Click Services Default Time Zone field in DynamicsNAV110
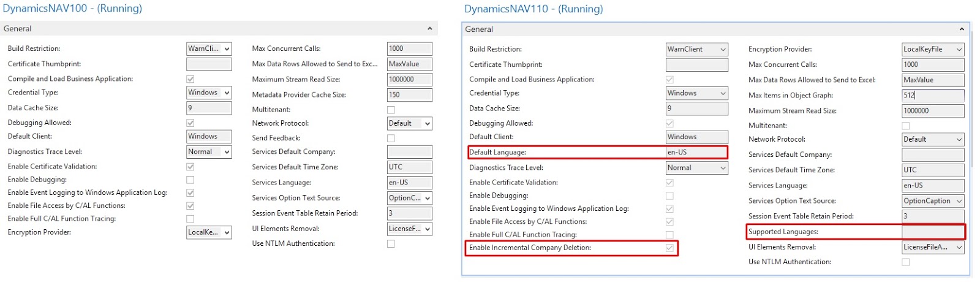Image resolution: width=980 pixels, height=282 pixels. [933, 170]
